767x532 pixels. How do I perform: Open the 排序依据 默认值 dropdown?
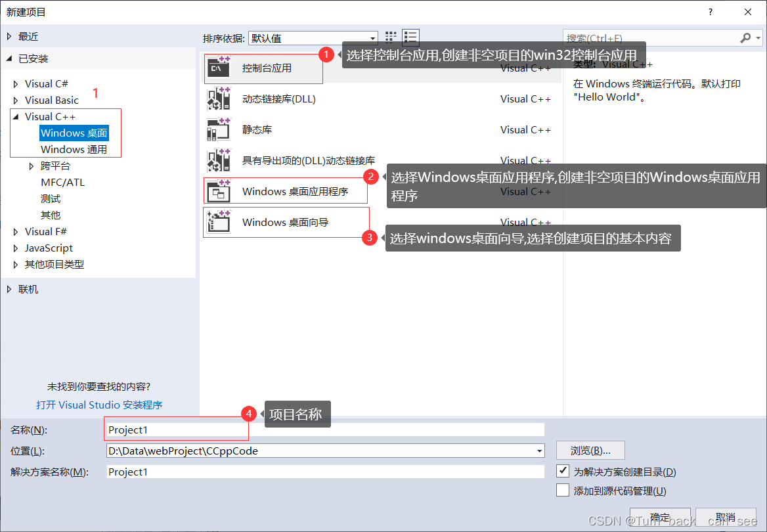[313, 38]
